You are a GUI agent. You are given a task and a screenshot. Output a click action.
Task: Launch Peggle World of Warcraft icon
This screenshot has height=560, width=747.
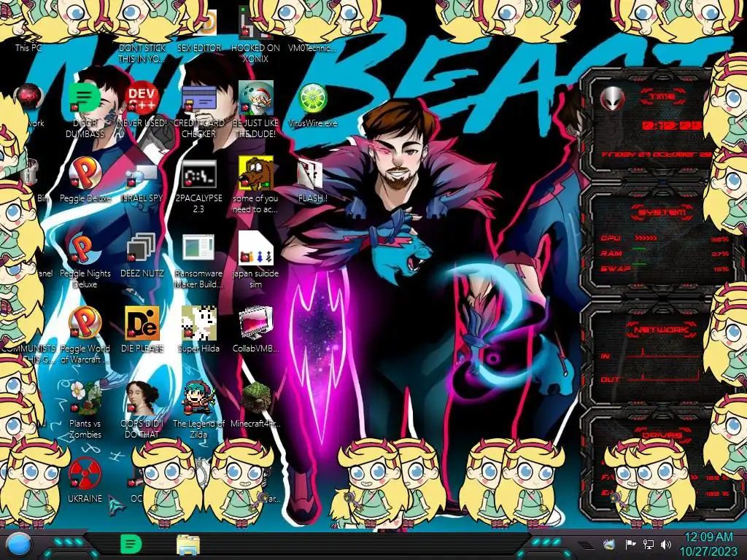coord(85,324)
